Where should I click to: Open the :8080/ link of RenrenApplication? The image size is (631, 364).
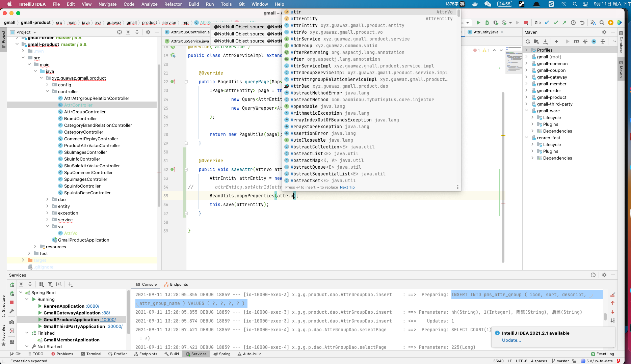click(x=93, y=306)
